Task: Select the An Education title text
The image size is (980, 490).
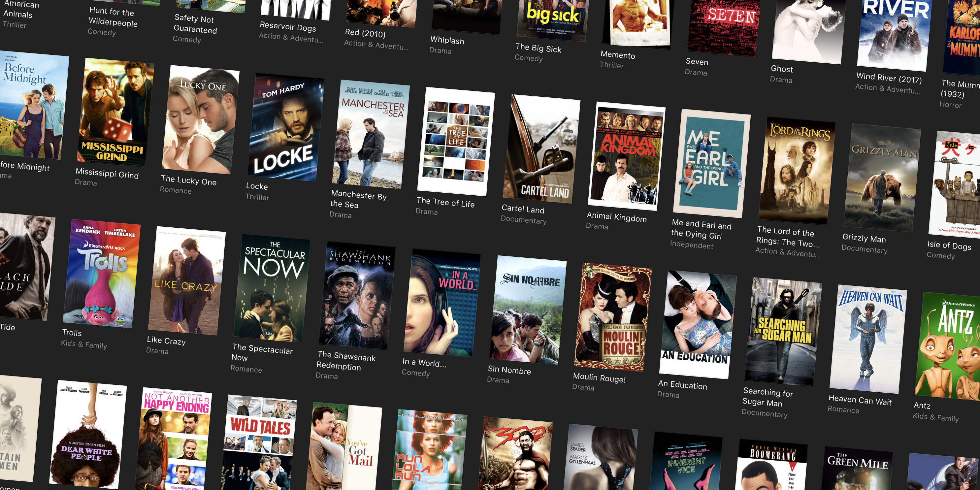Action: click(x=682, y=385)
